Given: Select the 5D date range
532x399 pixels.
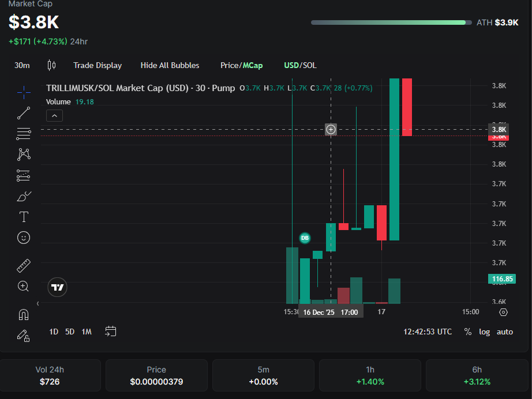Looking at the screenshot, I should click(x=70, y=332).
